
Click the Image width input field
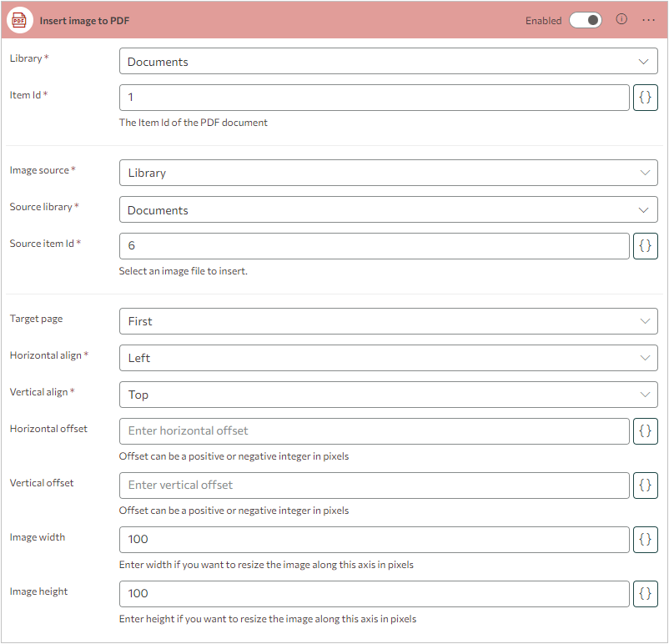(374, 540)
